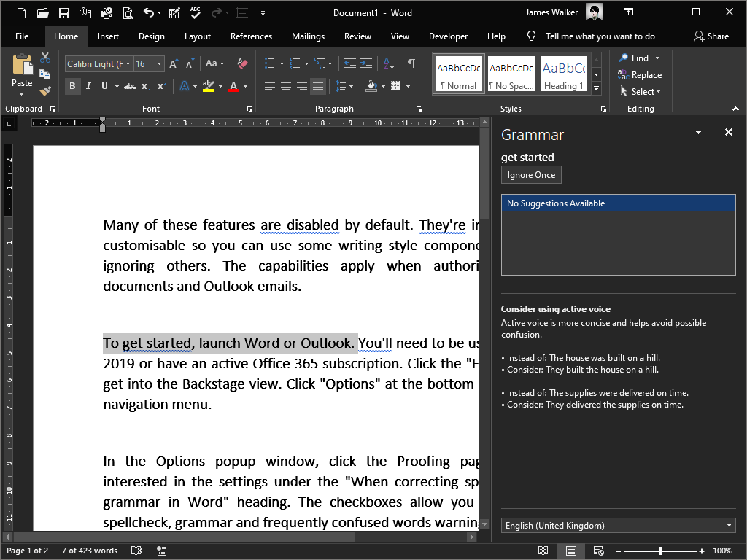Image resolution: width=747 pixels, height=560 pixels.
Task: Undo the last action
Action: 149,13
